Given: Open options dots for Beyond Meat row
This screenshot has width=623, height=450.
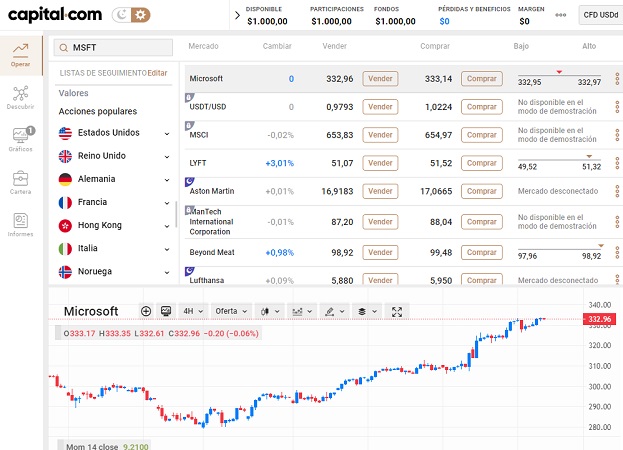Looking at the screenshot, I should (617, 253).
